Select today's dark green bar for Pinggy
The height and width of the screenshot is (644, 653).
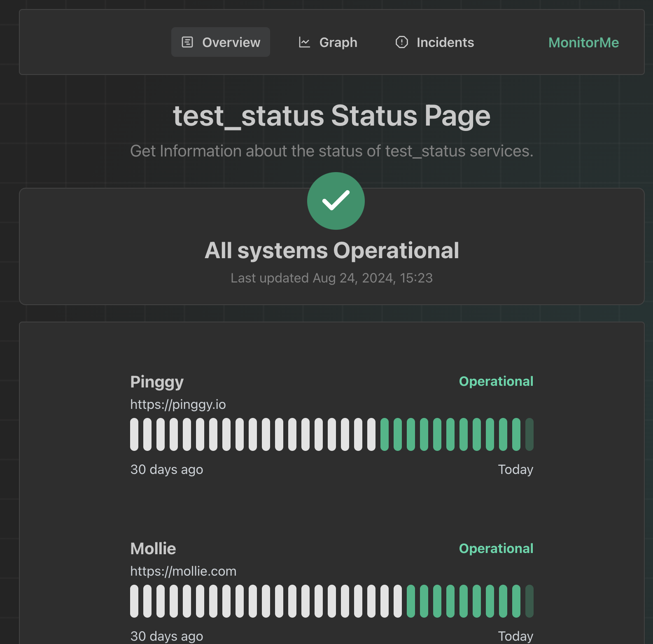click(529, 434)
